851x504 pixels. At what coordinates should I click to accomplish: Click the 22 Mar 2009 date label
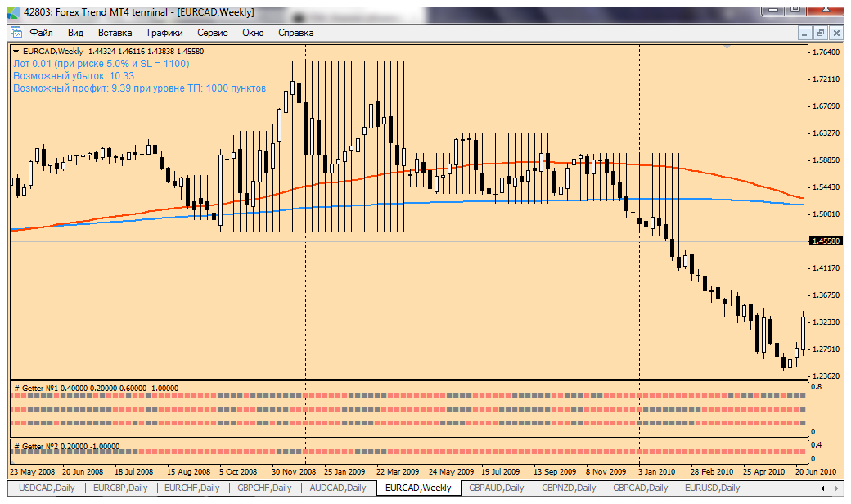click(398, 471)
